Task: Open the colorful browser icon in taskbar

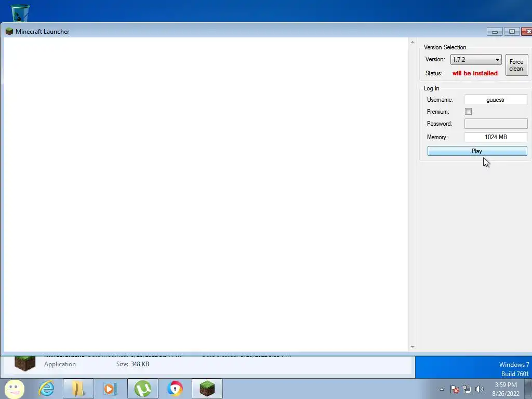Action: pyautogui.click(x=175, y=389)
